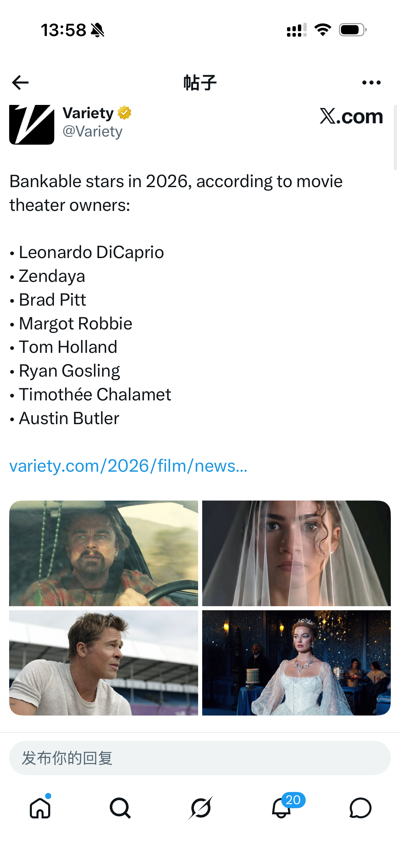Image resolution: width=400 pixels, height=868 pixels.
Task: Open the Search tab
Action: [x=120, y=808]
